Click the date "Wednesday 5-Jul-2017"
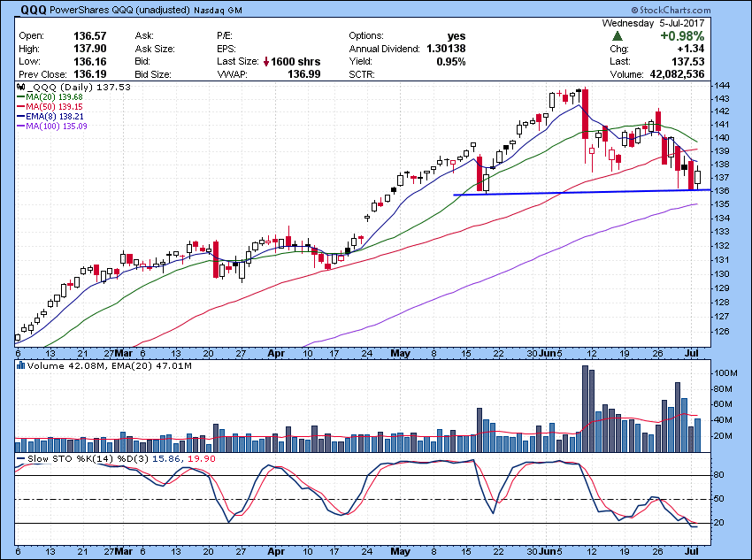 point(653,23)
